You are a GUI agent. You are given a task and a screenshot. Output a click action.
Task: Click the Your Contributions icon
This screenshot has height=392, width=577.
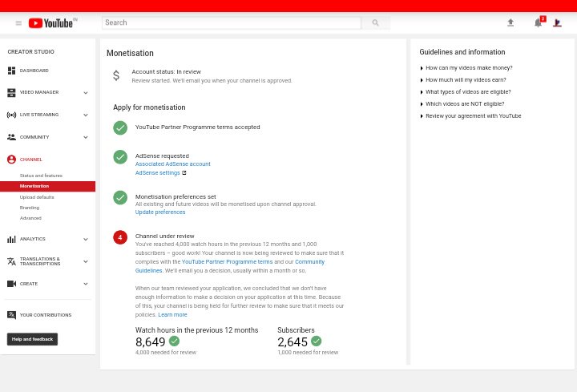click(11, 315)
